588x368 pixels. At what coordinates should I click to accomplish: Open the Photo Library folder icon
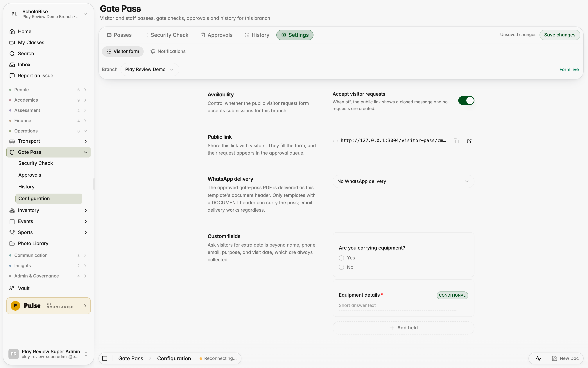click(12, 243)
